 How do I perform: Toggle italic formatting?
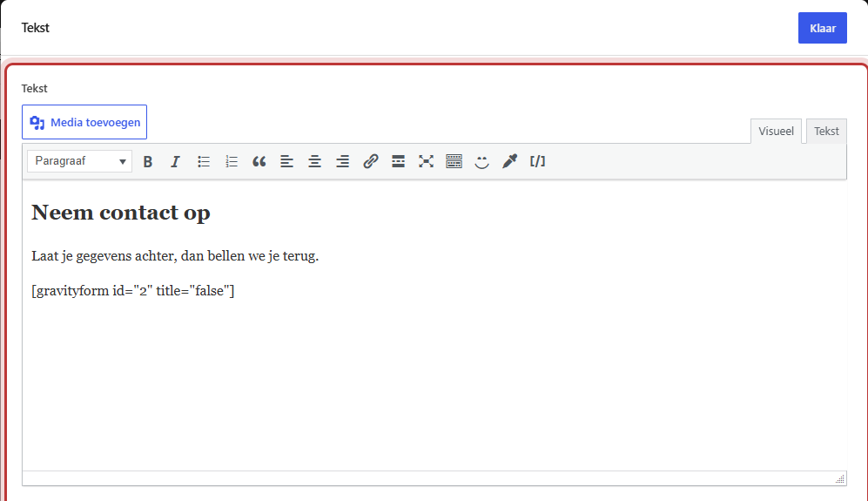coord(176,161)
